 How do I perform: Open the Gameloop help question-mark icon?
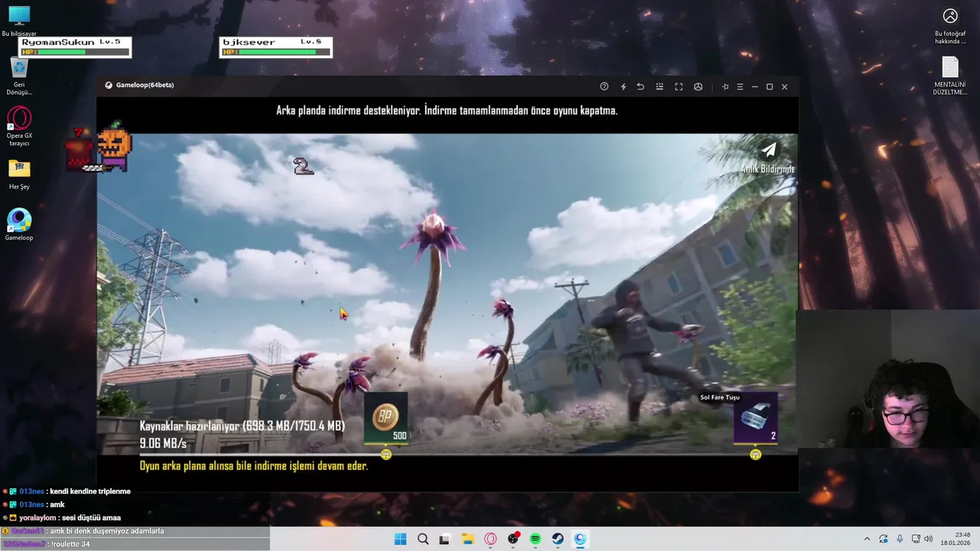604,86
